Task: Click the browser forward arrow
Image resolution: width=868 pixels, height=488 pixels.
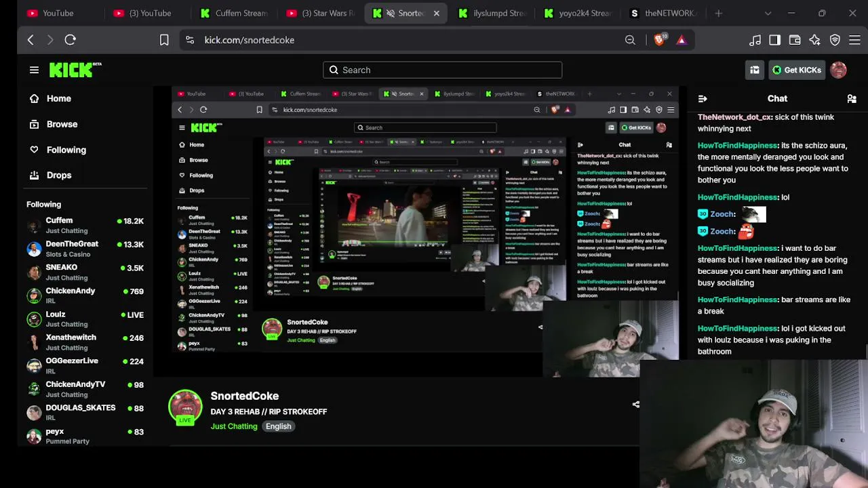Action: [50, 40]
